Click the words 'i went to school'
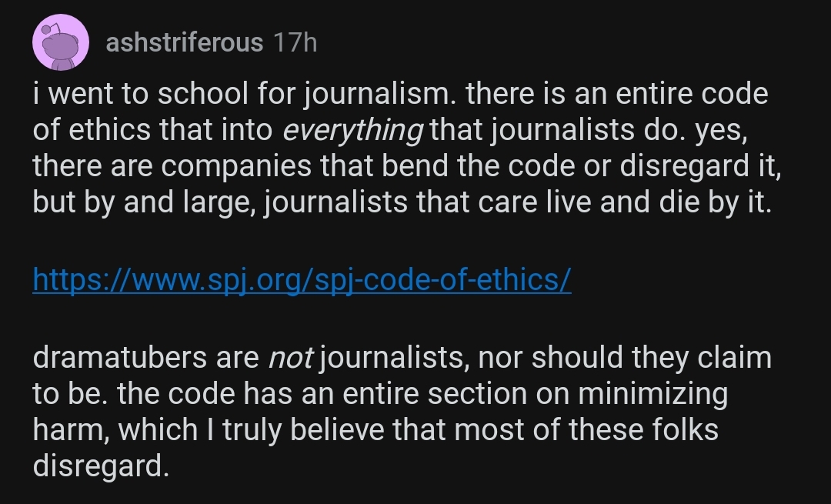The image size is (831, 504). 141,94
